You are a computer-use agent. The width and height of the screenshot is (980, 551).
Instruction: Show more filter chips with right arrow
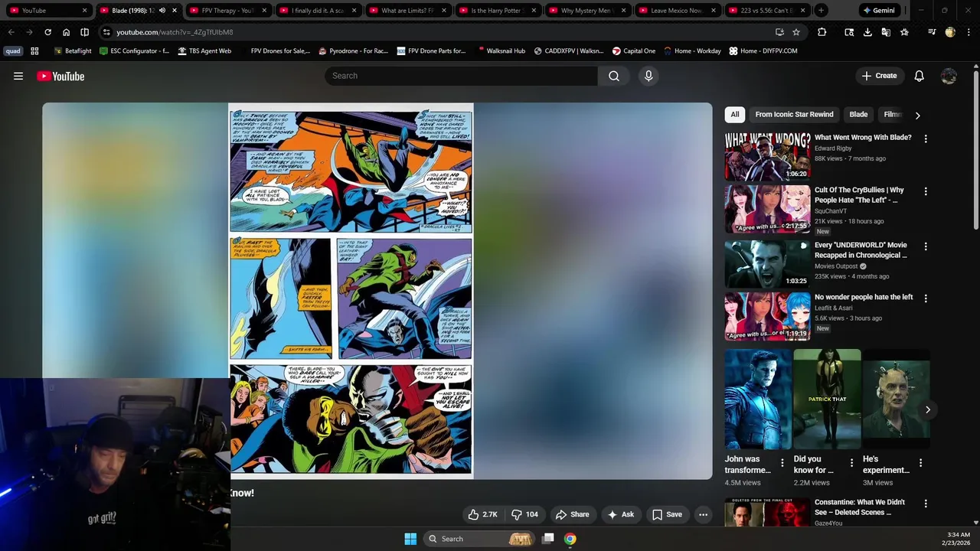(x=917, y=116)
